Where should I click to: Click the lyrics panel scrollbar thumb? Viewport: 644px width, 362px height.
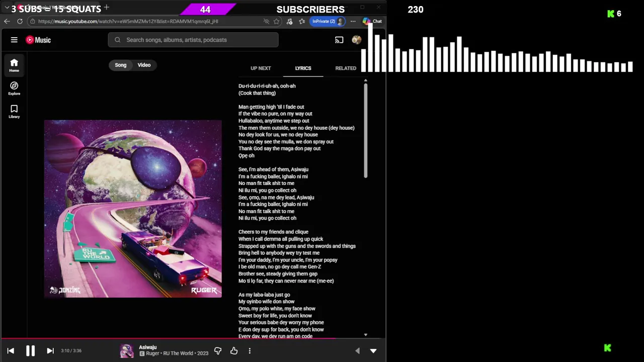click(366, 131)
